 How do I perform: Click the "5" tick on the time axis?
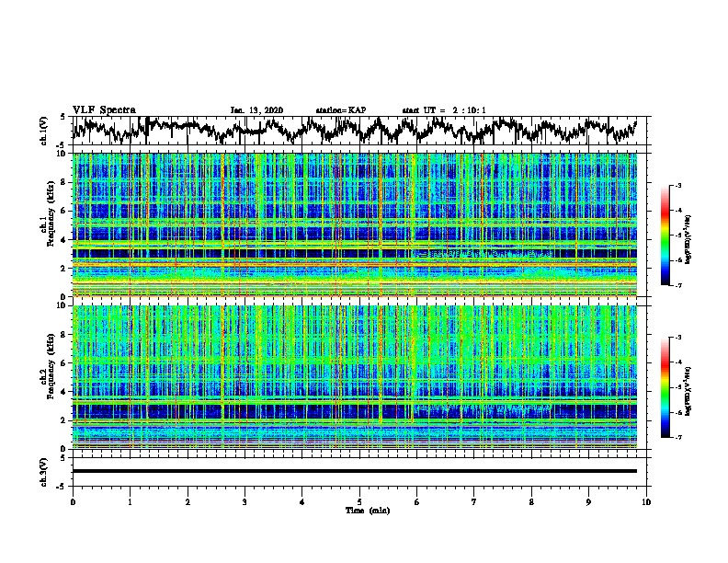click(359, 502)
